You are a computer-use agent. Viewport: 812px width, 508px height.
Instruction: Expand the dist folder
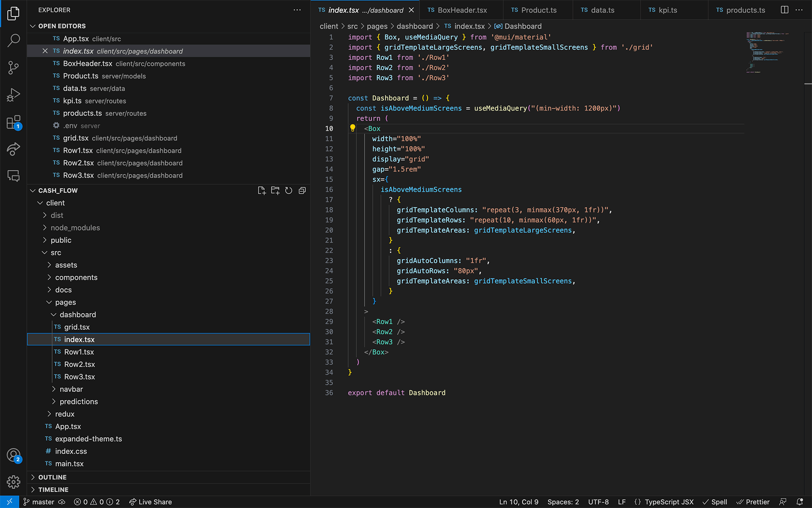[45, 215]
